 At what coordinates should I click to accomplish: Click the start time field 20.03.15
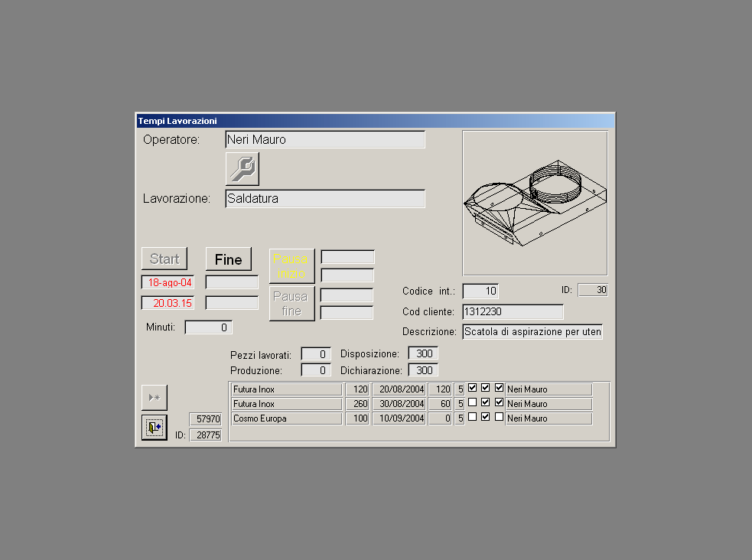click(x=168, y=303)
